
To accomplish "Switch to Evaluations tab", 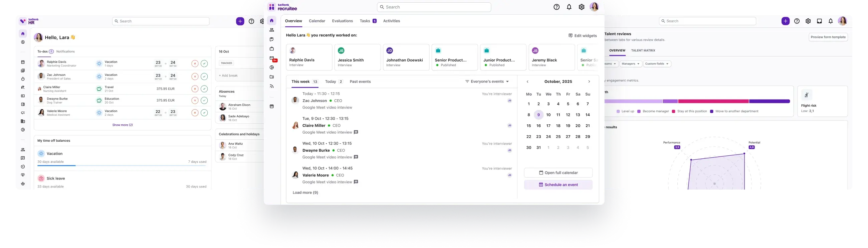I will (x=342, y=21).
